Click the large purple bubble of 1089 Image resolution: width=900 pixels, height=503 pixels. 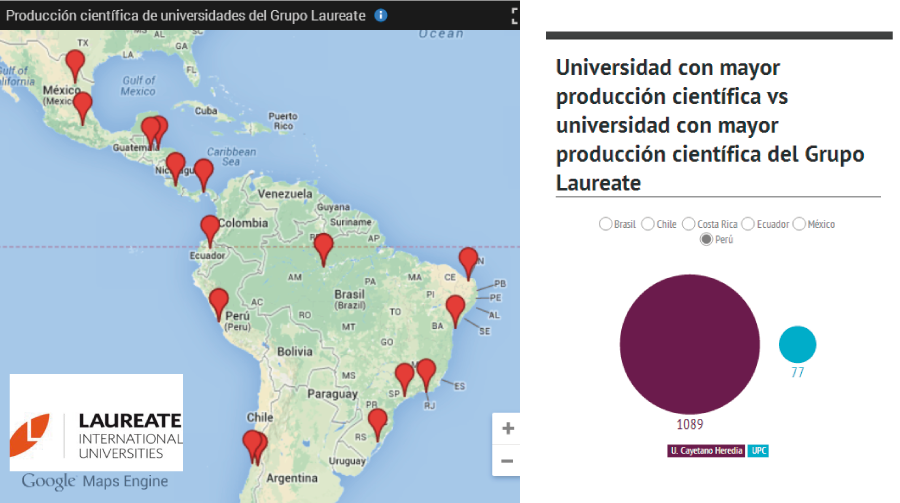point(688,345)
